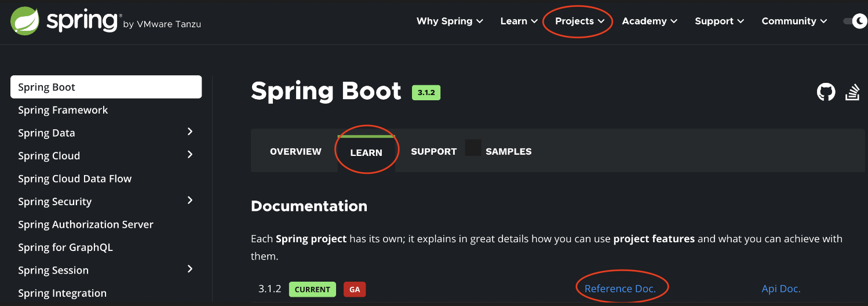868x306 pixels.
Task: Select Spring Data in the sidebar
Action: (x=46, y=133)
